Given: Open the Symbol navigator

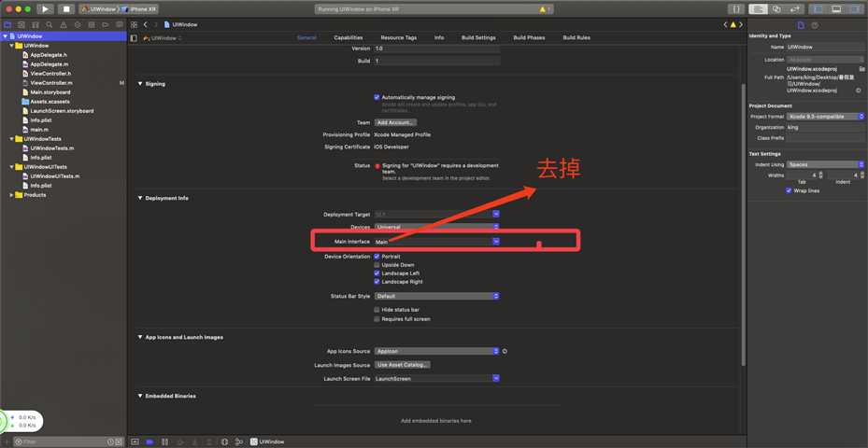Looking at the screenshot, I should point(35,25).
